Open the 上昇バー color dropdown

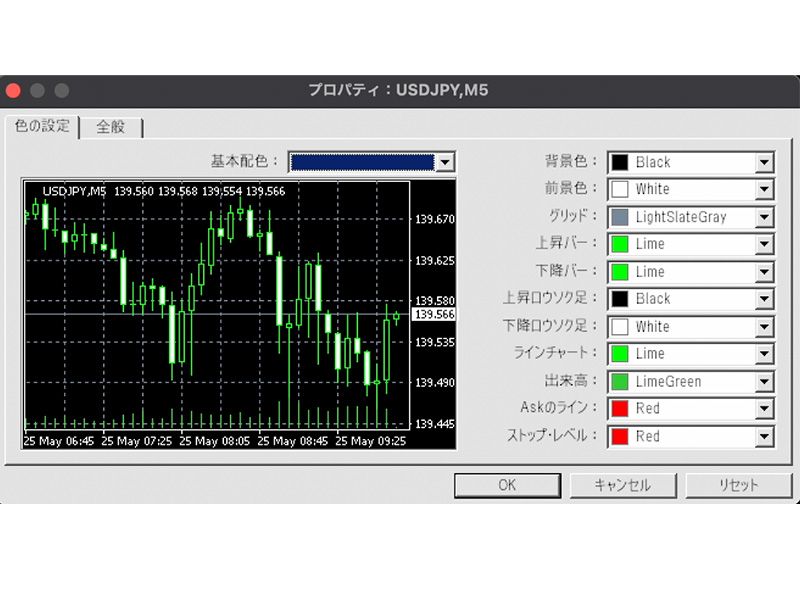[766, 244]
